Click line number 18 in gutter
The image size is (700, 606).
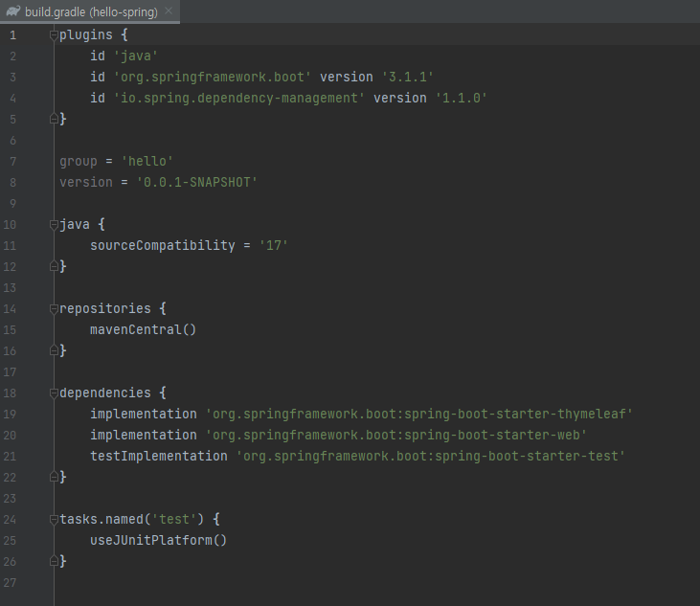pyautogui.click(x=10, y=393)
